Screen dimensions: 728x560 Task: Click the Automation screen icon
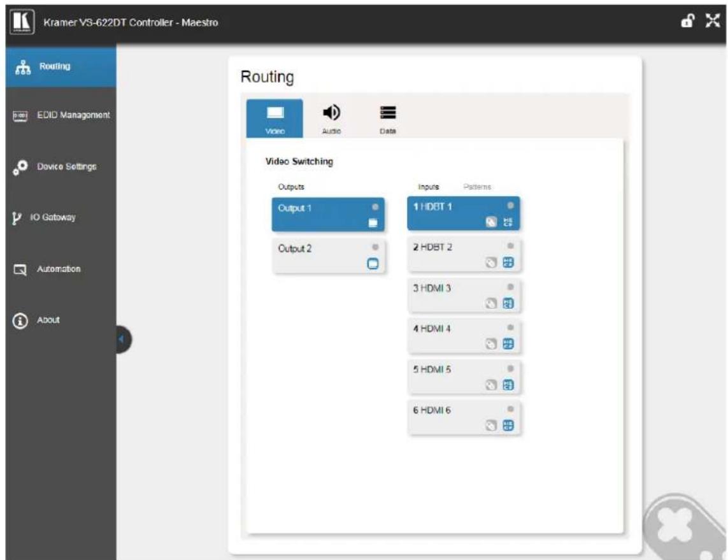[x=20, y=269]
